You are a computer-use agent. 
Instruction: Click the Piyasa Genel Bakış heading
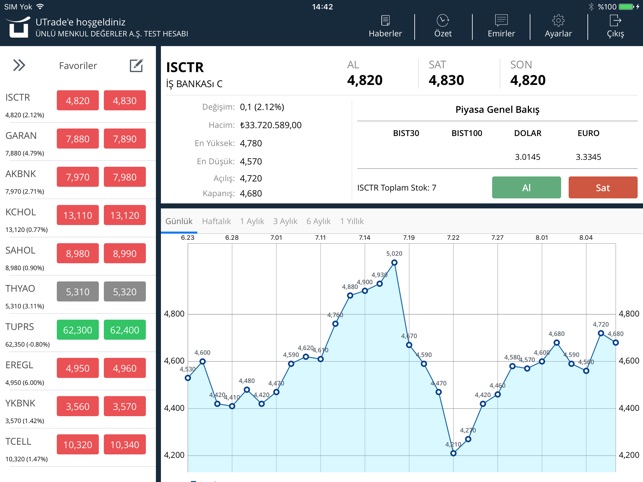coord(497,110)
